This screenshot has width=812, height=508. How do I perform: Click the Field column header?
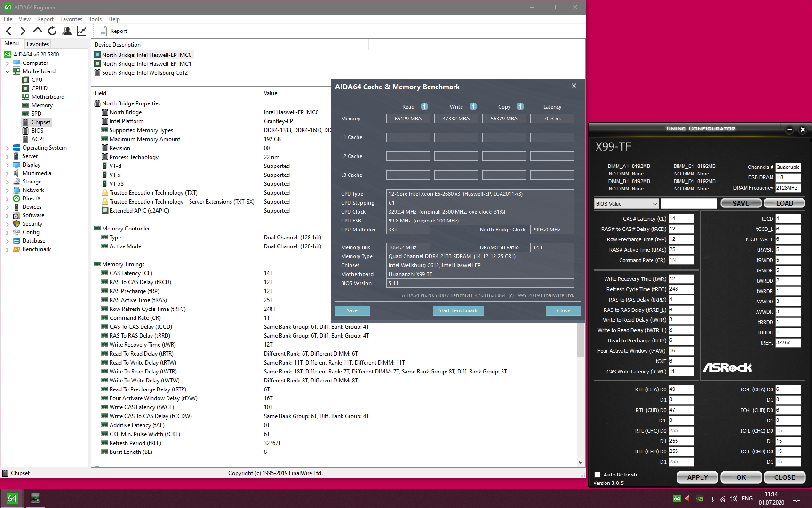[100, 93]
